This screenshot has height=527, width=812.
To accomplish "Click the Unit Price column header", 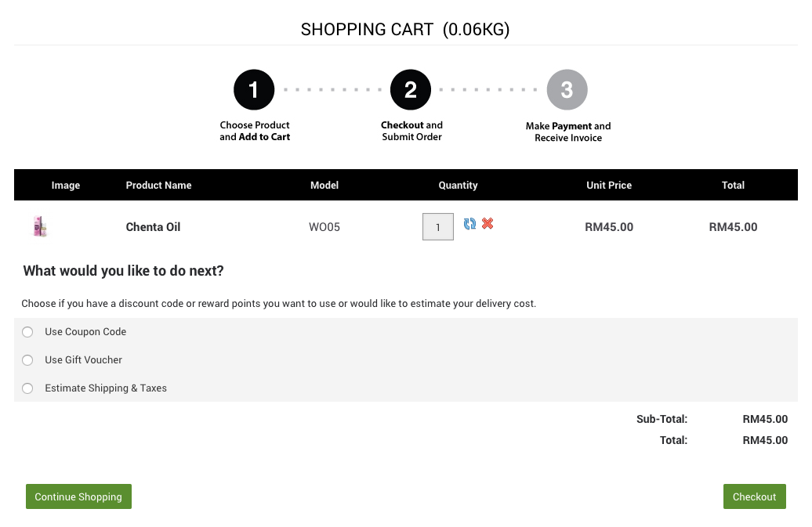I will pyautogui.click(x=609, y=186).
